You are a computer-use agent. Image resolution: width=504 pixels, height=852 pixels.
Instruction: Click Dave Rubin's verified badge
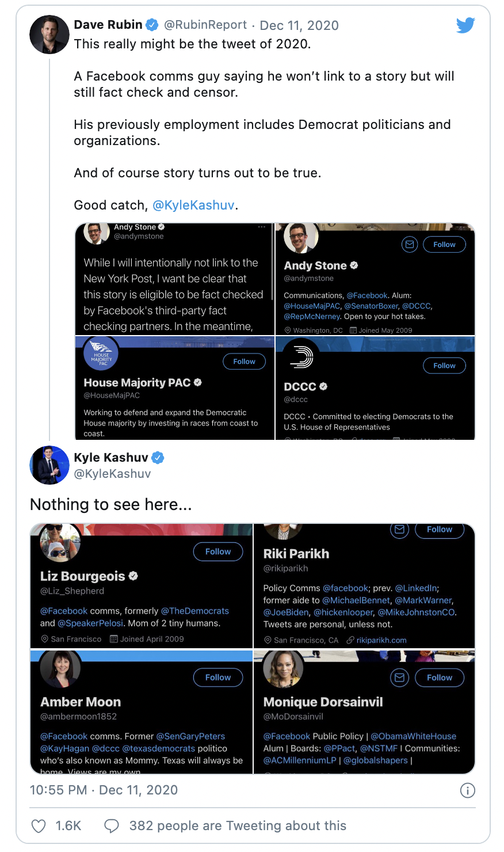coord(152,25)
